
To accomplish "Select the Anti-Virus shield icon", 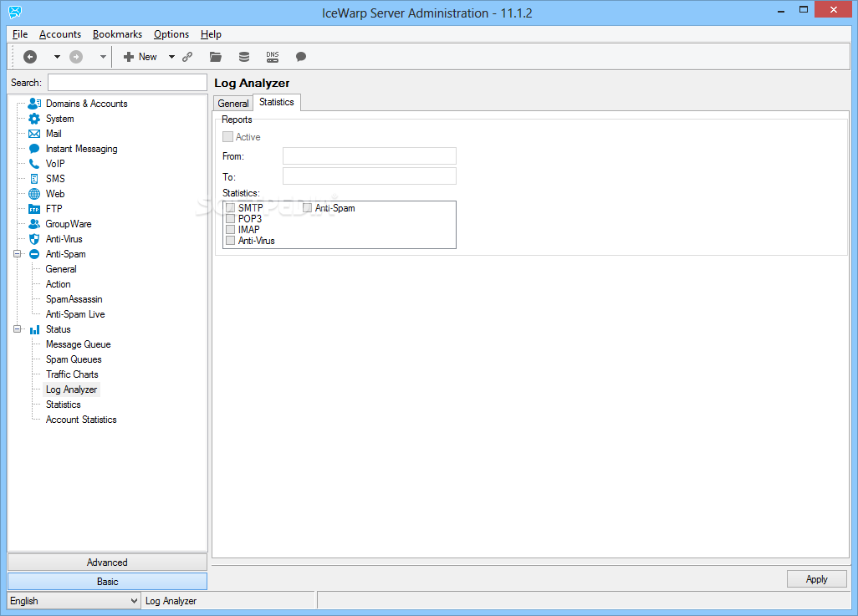I will pos(34,239).
